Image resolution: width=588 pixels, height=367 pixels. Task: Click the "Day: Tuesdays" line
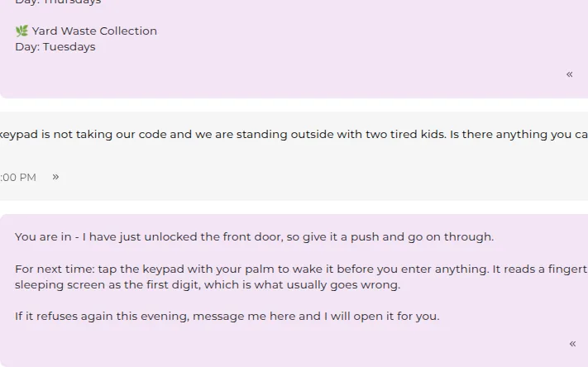tap(55, 47)
